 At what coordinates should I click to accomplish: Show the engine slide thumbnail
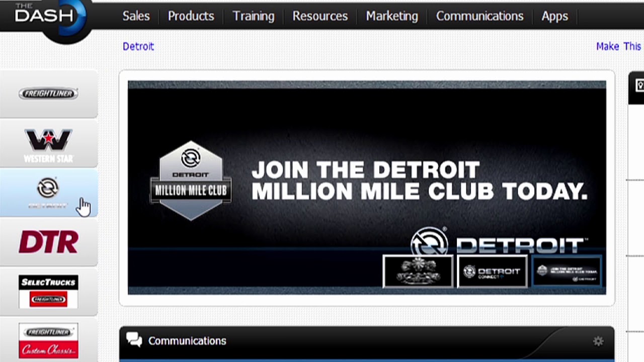[x=418, y=271]
